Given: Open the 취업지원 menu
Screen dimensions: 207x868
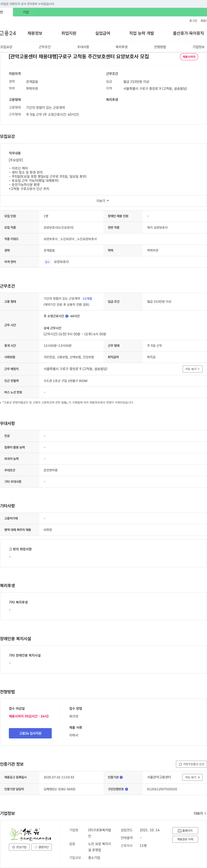Looking at the screenshot, I should point(69,33).
